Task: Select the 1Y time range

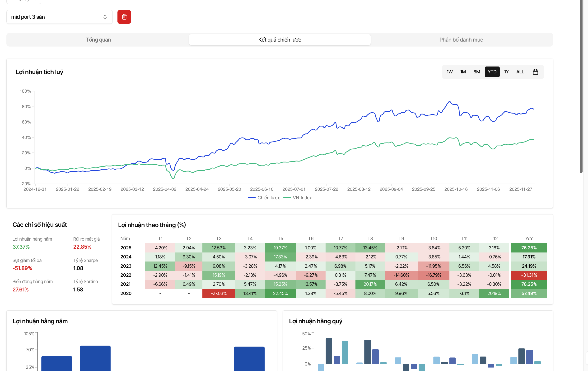Action: tap(506, 72)
